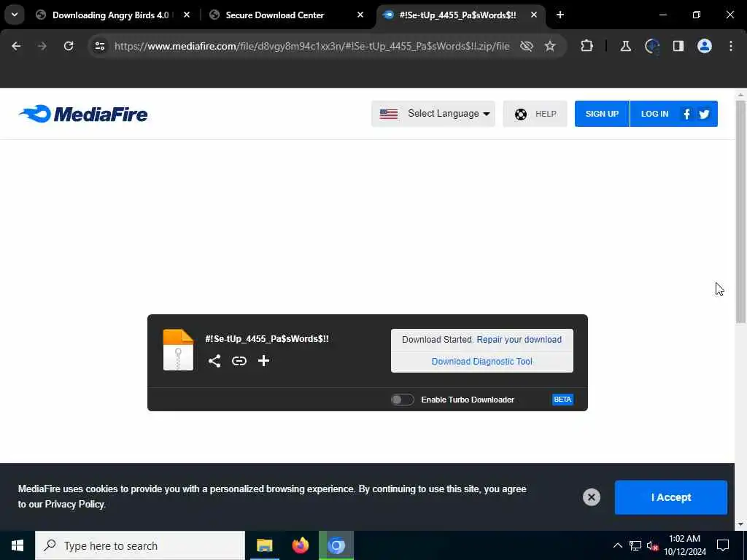The image size is (747, 560).
Task: Show hidden system tray icons
Action: pos(617,545)
